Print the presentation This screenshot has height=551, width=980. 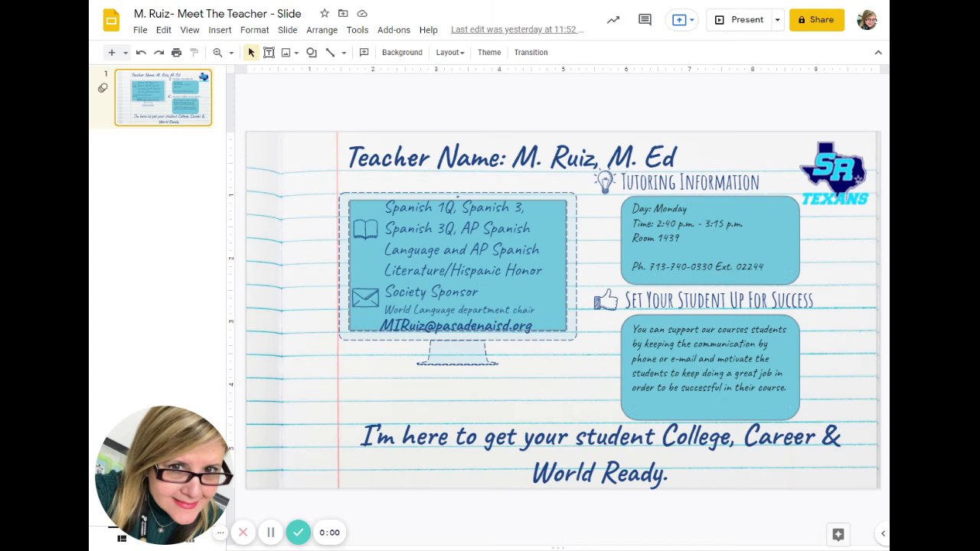tap(176, 53)
